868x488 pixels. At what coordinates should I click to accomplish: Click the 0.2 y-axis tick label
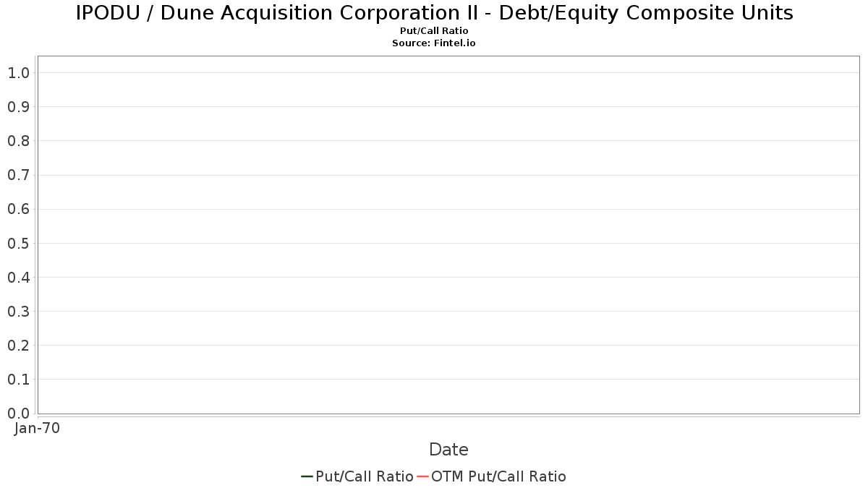18,346
